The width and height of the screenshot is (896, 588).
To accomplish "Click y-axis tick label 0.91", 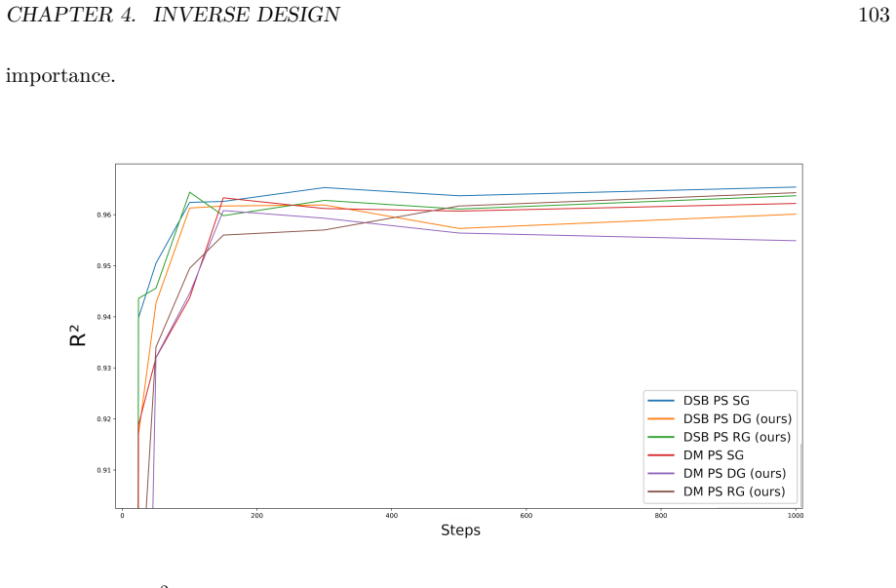I will click(x=104, y=470).
